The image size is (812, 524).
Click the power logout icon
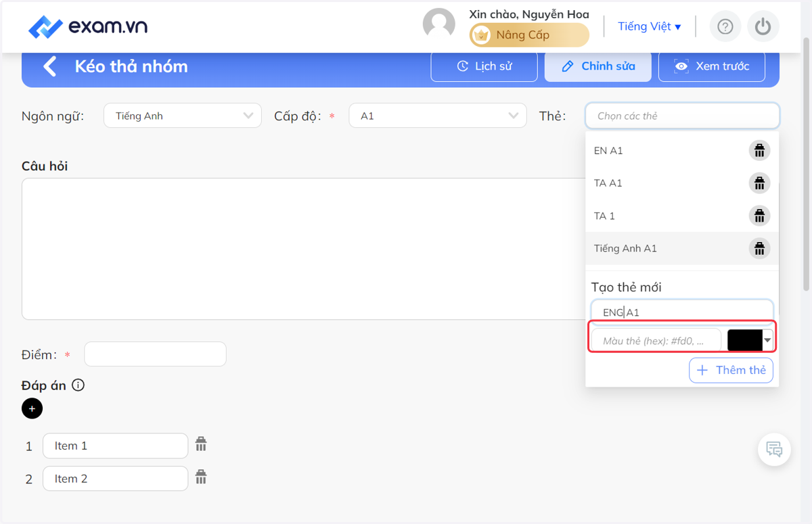[763, 26]
